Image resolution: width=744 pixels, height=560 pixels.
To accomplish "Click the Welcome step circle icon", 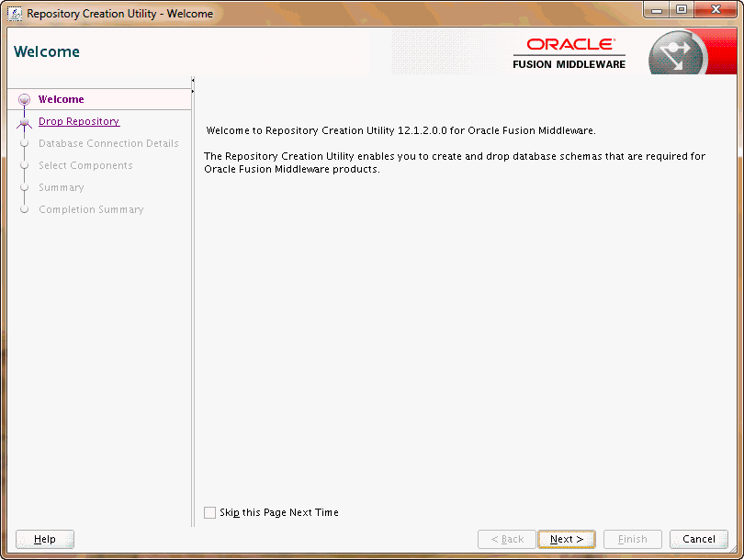I will [x=24, y=99].
